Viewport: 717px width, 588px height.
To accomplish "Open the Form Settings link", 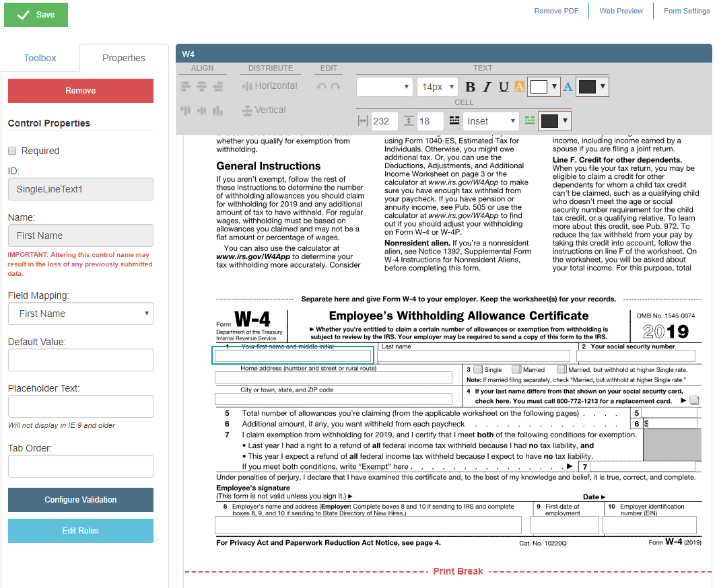I will click(687, 11).
